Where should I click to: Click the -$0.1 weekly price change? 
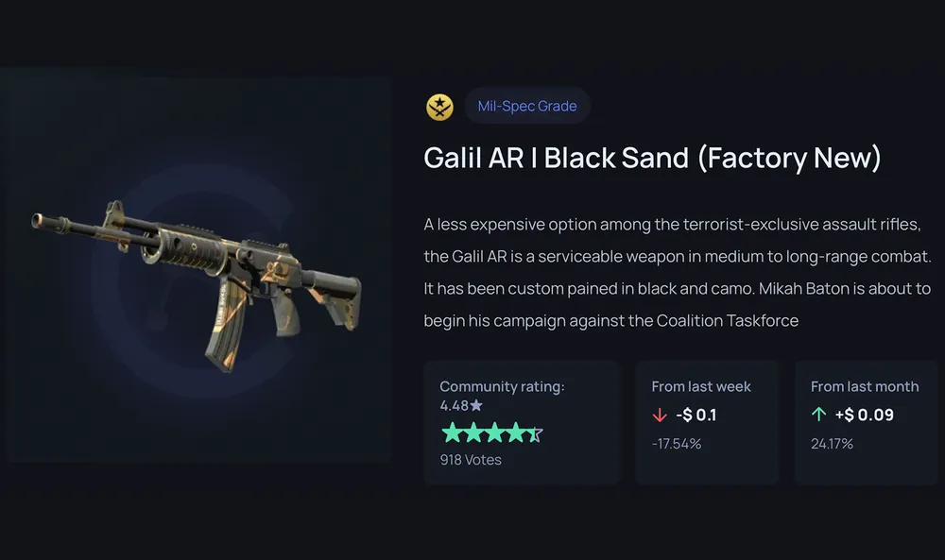[696, 415]
